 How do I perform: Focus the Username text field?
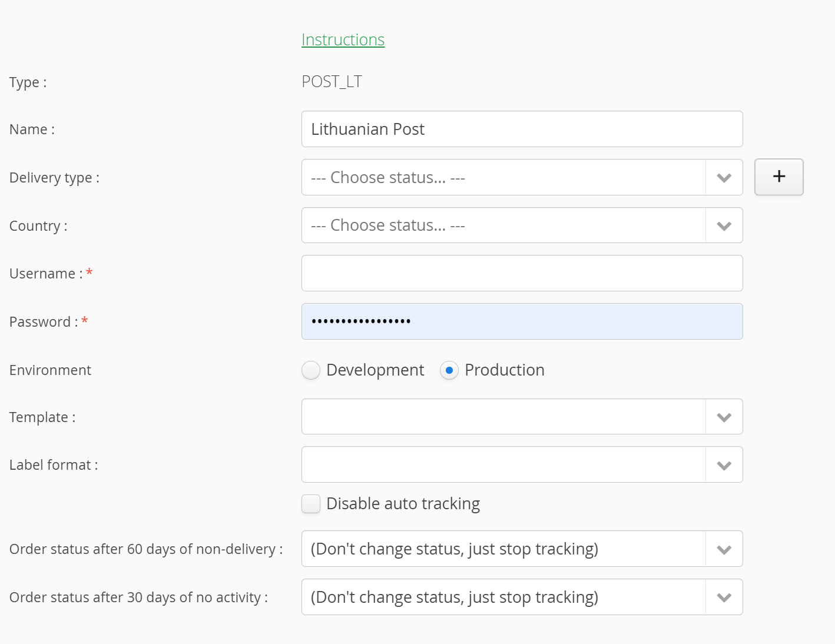pyautogui.click(x=522, y=273)
